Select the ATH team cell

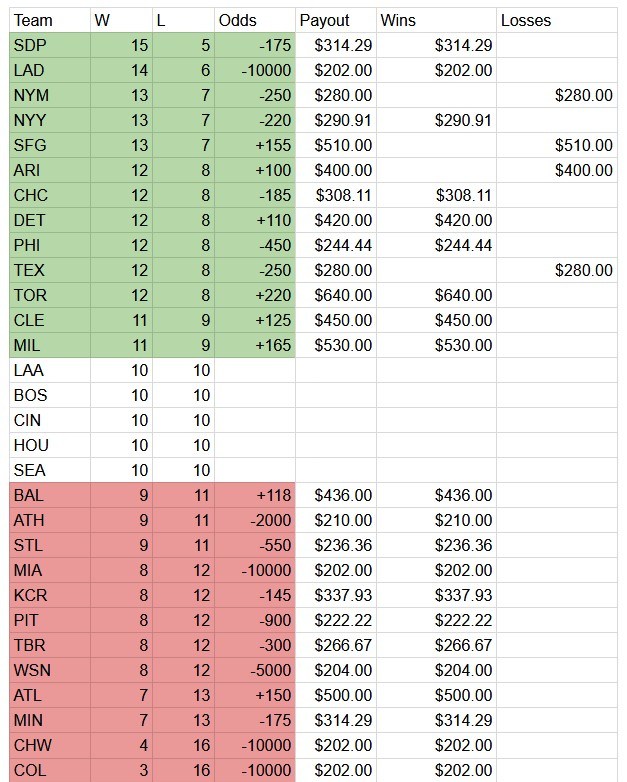coord(48,521)
